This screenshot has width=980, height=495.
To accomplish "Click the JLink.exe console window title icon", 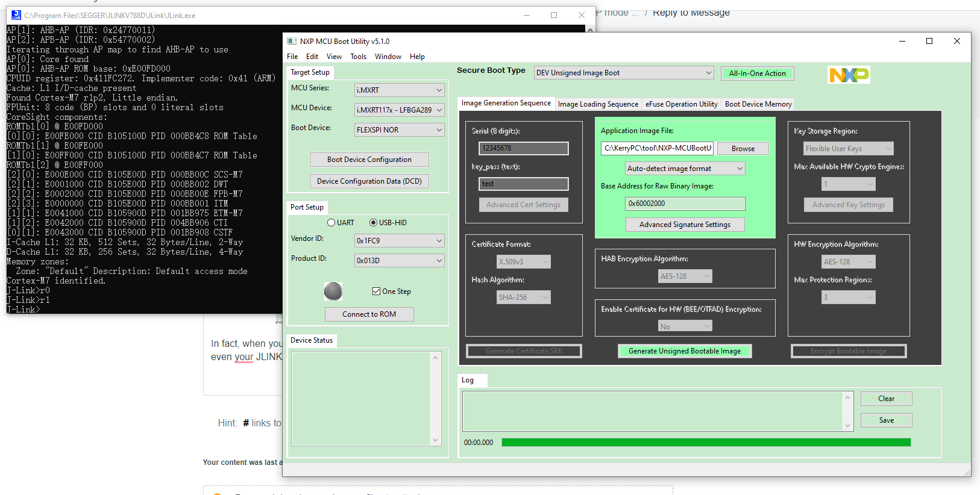I will point(16,15).
